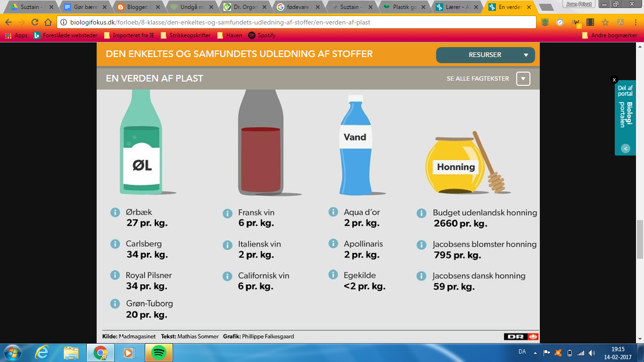The image size is (644, 362).
Task: Click the info icon beside Carlsberg
Action: pos(115,244)
